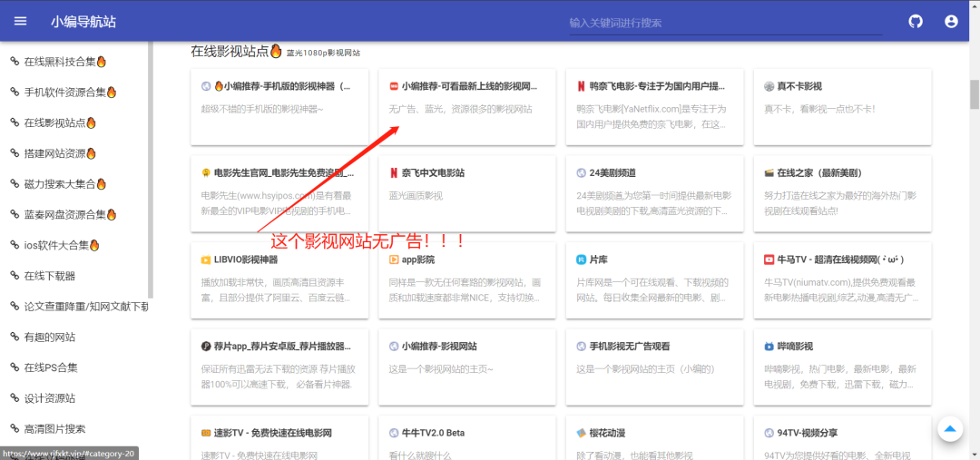Screen dimensions: 980x460
Task: Click link icon beside 手机软件资源合集
Action: [15, 92]
